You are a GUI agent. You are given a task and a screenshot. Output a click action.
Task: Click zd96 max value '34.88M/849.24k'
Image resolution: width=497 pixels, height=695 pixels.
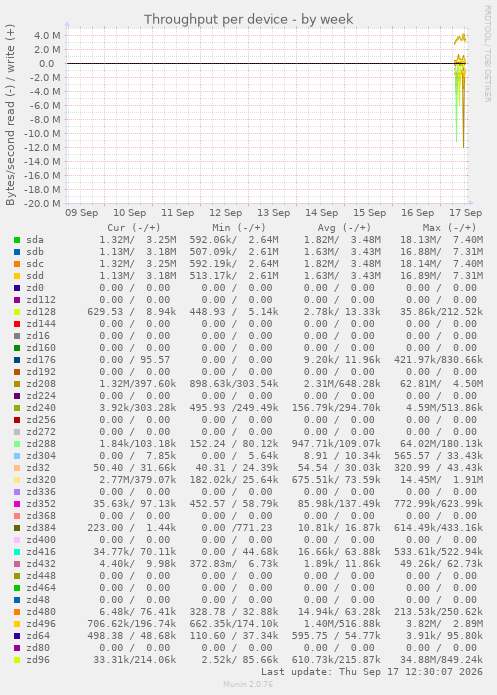pyautogui.click(x=441, y=660)
